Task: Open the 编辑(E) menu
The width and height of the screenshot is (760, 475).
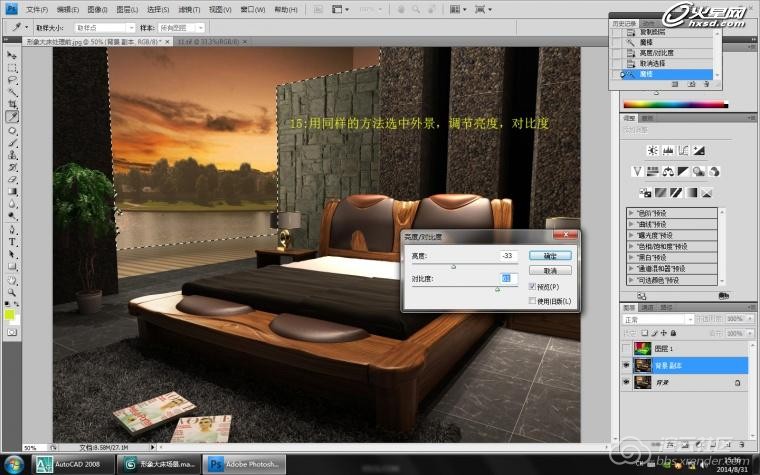Action: 67,9
